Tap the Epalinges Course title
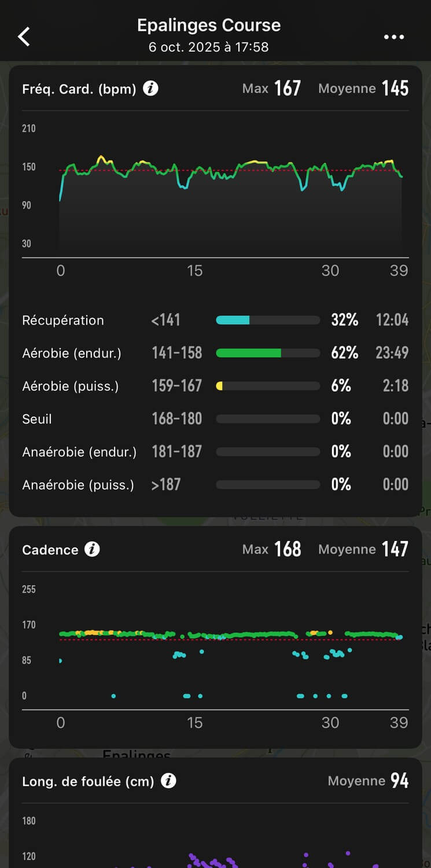 tap(209, 25)
